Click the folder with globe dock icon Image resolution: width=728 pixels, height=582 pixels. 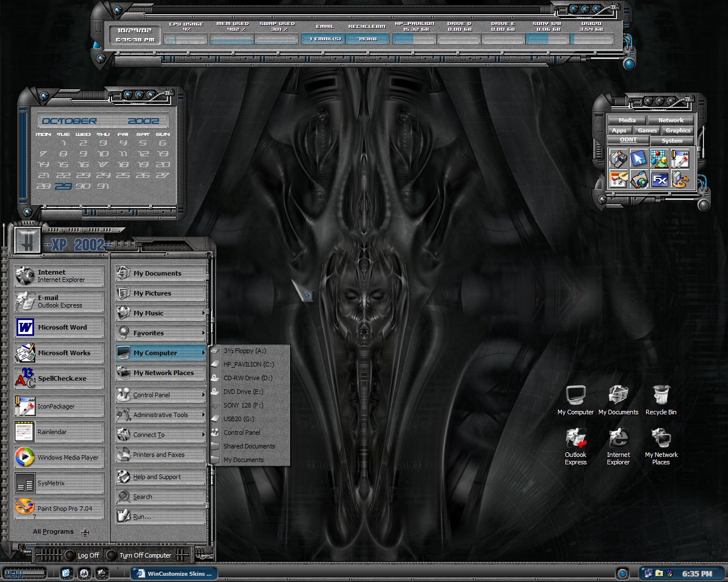tap(639, 179)
